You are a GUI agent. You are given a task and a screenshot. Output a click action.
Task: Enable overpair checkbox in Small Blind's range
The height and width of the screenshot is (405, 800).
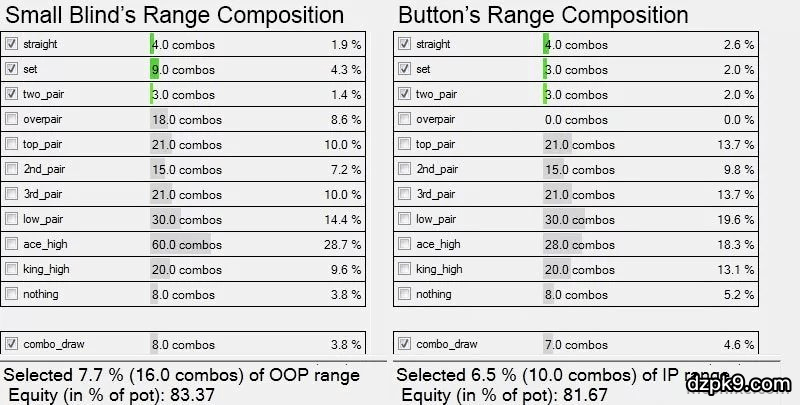[x=11, y=119]
